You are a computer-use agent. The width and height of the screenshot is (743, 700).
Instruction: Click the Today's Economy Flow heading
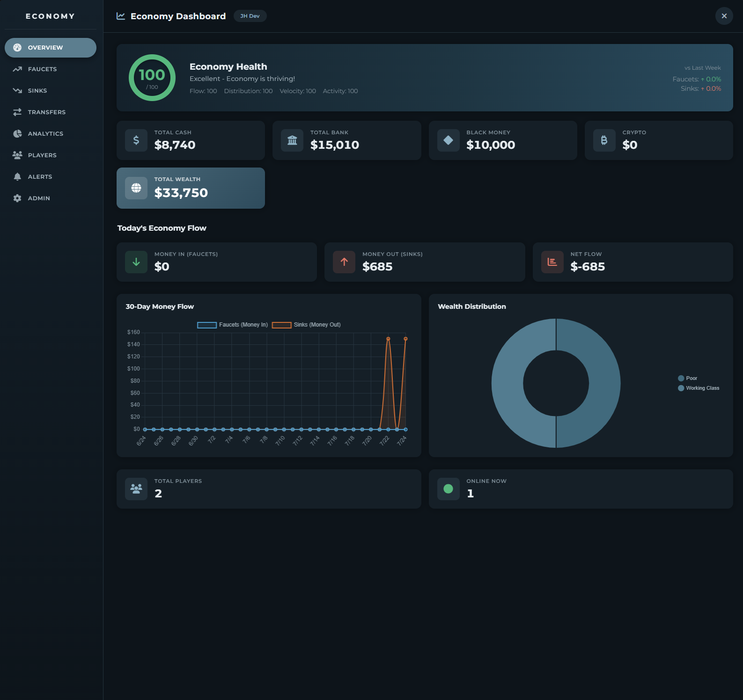(x=162, y=228)
